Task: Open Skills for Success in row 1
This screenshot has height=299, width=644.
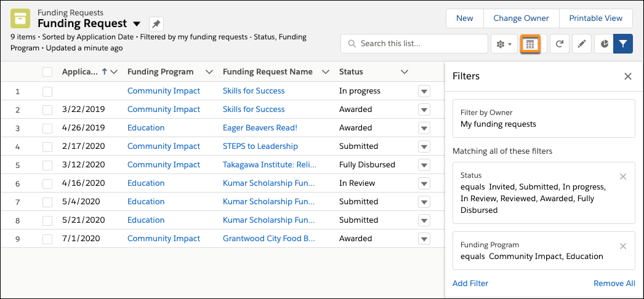Action: 254,90
